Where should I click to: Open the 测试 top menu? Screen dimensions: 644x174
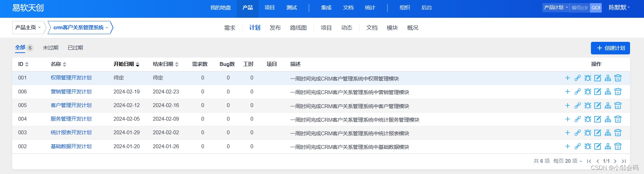coord(291,8)
